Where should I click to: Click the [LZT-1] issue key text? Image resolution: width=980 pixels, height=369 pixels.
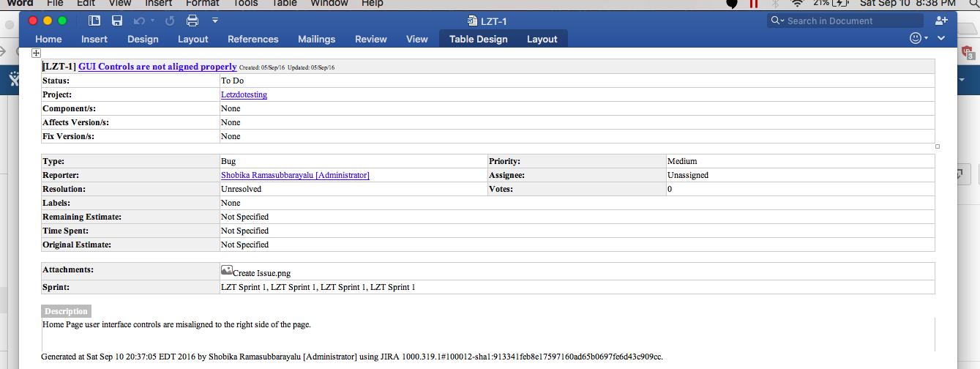59,67
